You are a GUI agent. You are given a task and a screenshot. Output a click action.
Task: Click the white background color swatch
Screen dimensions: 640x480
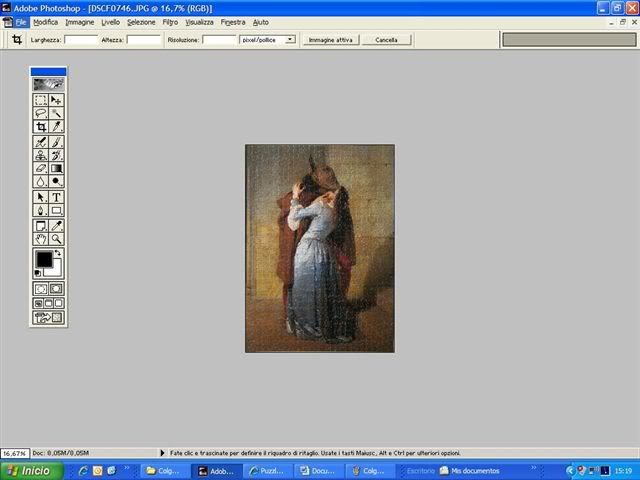coord(56,270)
